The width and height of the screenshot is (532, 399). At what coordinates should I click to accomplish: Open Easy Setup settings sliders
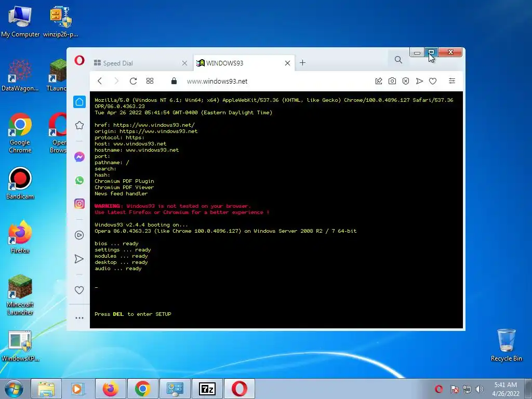[452, 81]
